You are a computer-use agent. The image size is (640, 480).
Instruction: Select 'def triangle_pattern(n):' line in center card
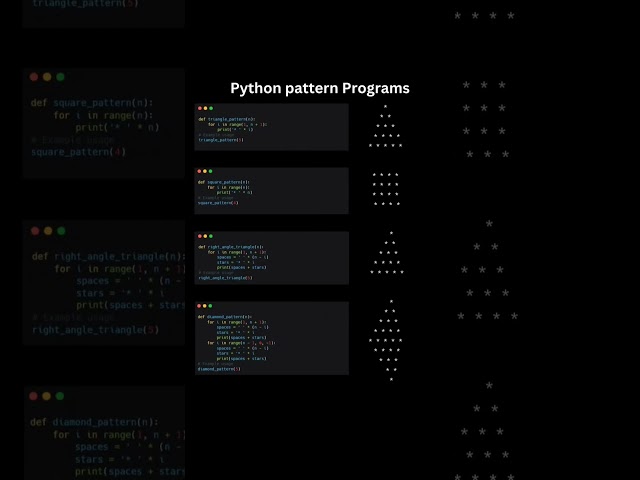tap(227, 119)
